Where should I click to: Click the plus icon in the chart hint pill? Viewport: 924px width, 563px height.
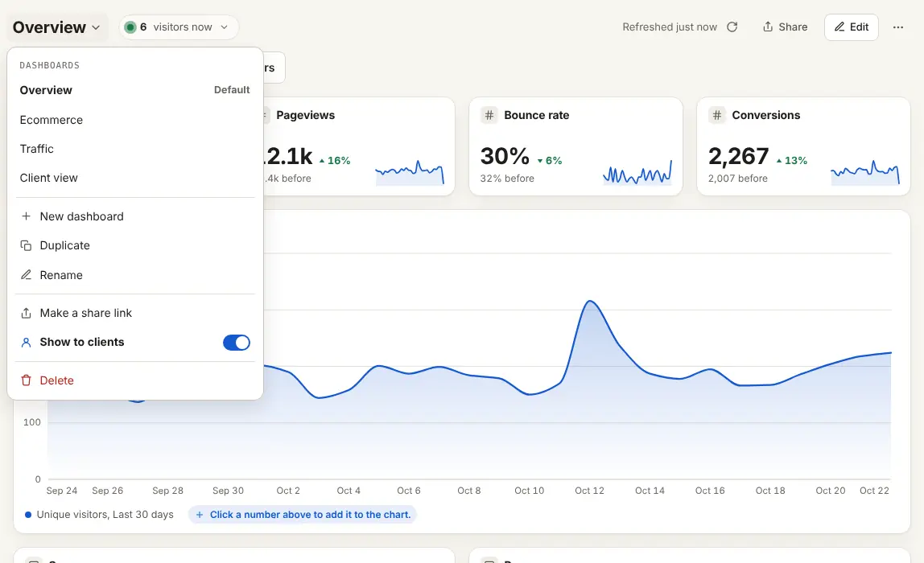[x=199, y=515]
